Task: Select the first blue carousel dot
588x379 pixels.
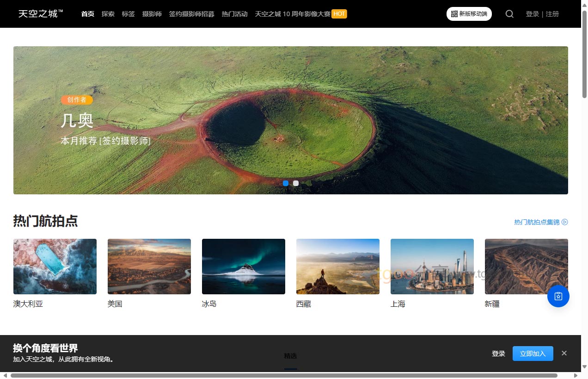Action: 286,183
